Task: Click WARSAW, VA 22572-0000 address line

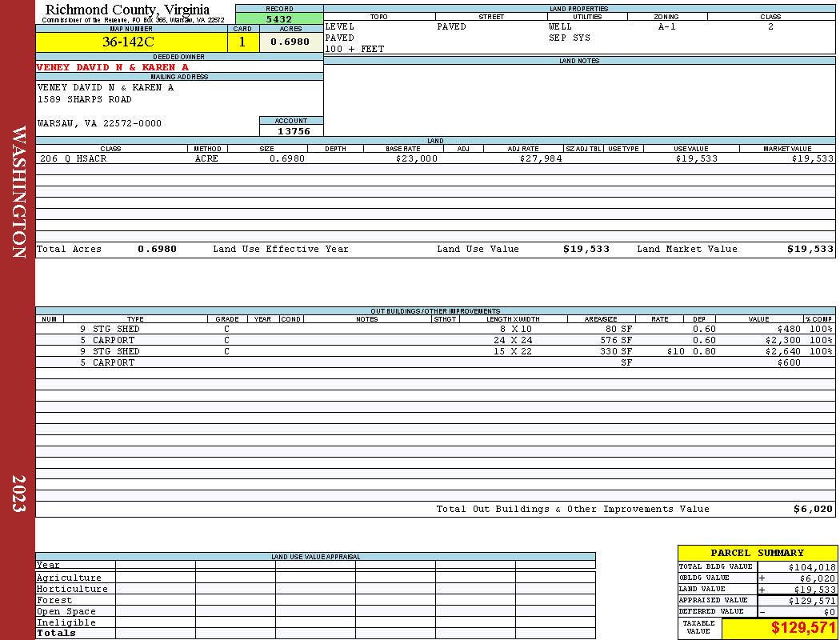Action: pyautogui.click(x=99, y=124)
